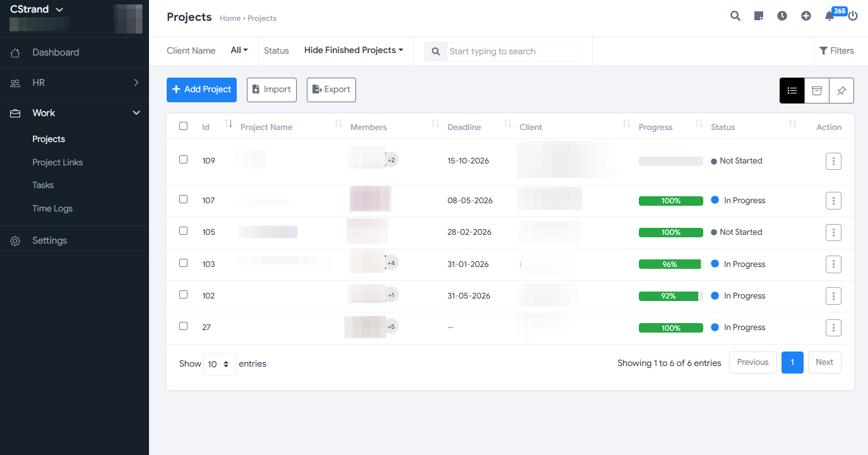Screen dimensions: 868x455
Task: Switch to list view icon
Action: tap(792, 91)
